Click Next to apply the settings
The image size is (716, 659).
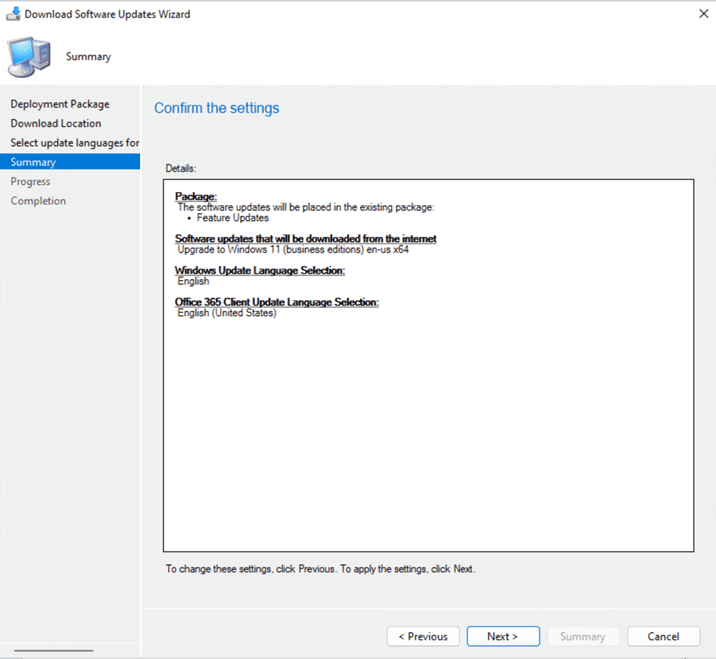point(502,636)
